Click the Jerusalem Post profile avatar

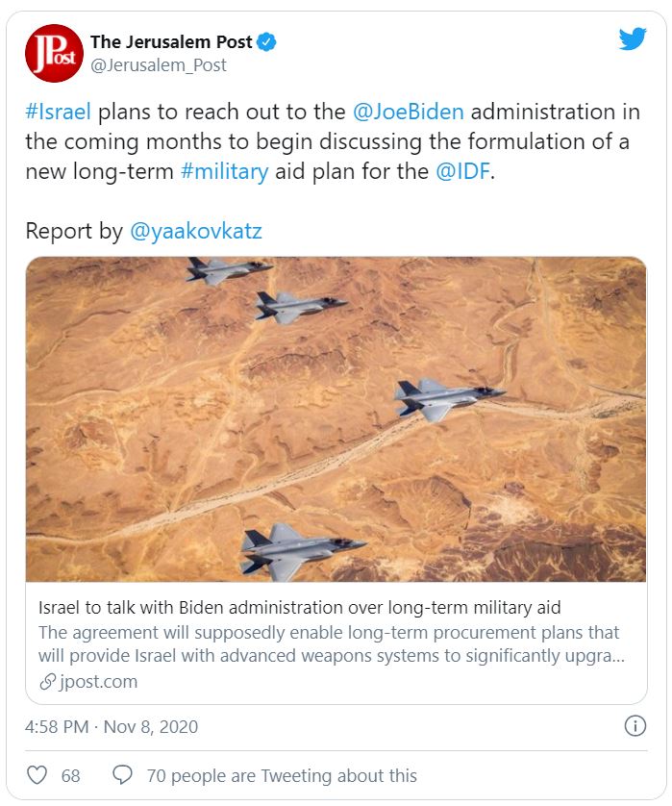[x=53, y=55]
